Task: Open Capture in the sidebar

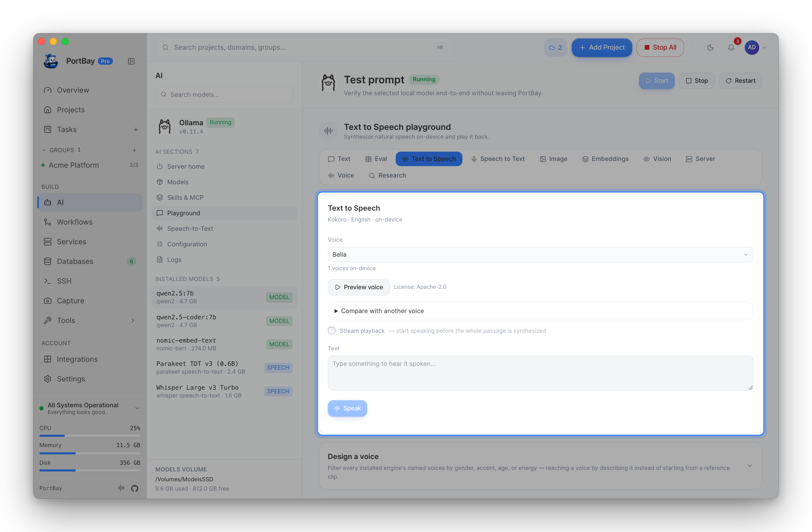Action: click(89, 301)
